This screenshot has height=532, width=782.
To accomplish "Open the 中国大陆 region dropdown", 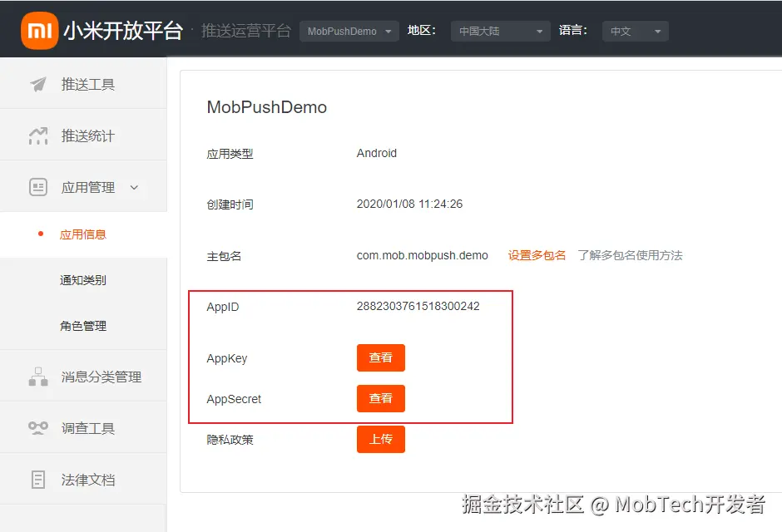I will [501, 32].
